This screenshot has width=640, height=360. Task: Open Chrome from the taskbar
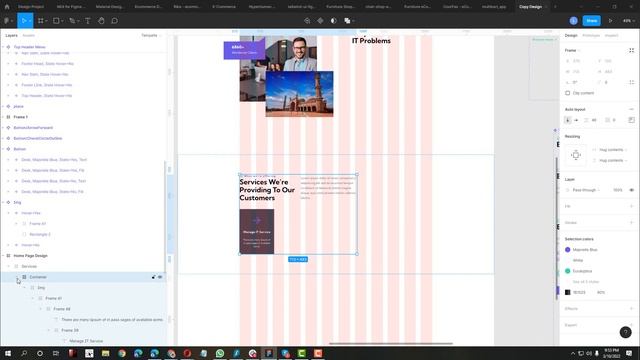[122, 353]
